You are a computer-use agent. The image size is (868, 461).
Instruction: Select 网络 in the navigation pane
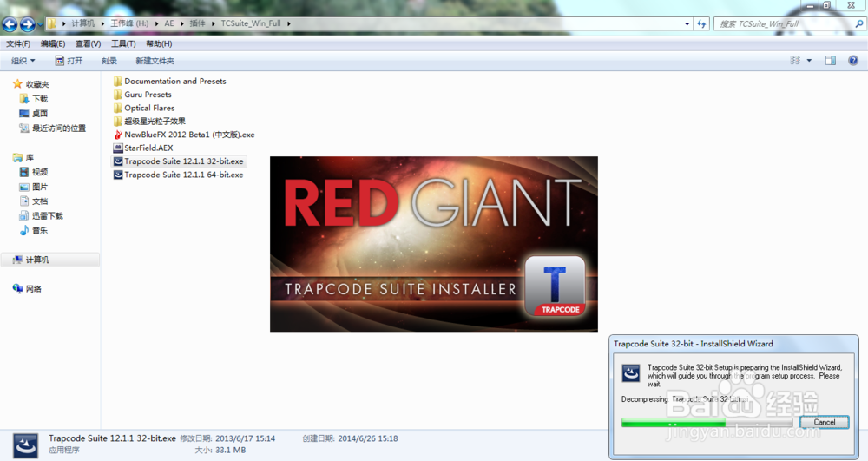pyautogui.click(x=33, y=289)
